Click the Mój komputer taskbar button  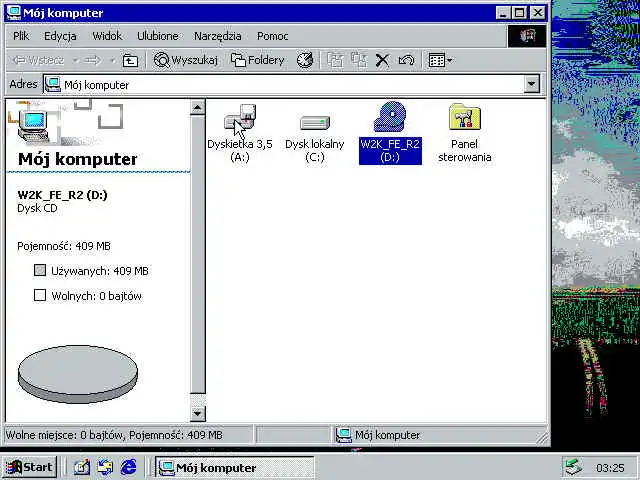tap(234, 467)
